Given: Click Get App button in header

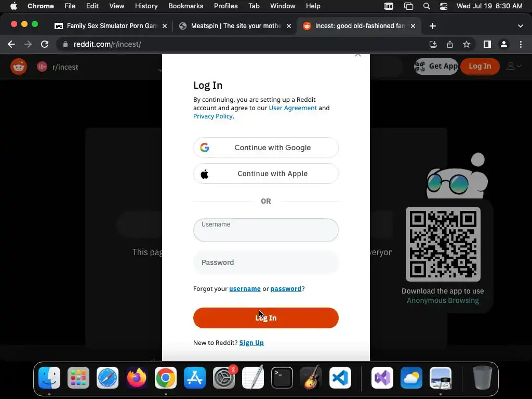Looking at the screenshot, I should click(436, 66).
